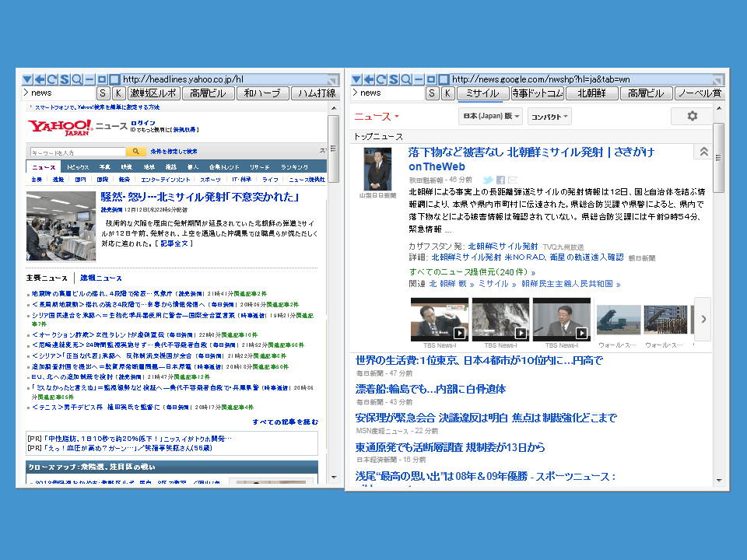Click the ハム打線 keyword button
The image size is (747, 560).
tap(317, 93)
